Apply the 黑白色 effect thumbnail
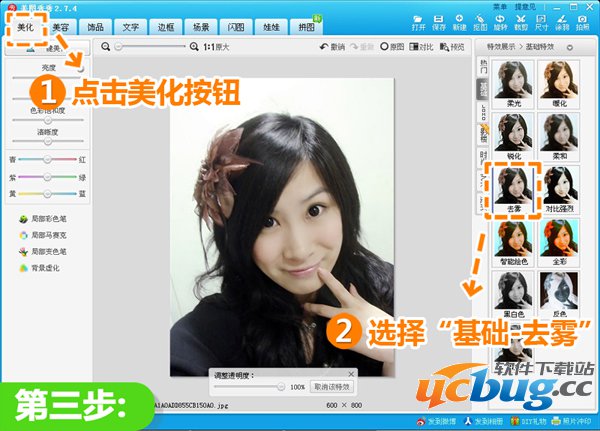Viewport: 600px width, 431px height. coord(513,295)
